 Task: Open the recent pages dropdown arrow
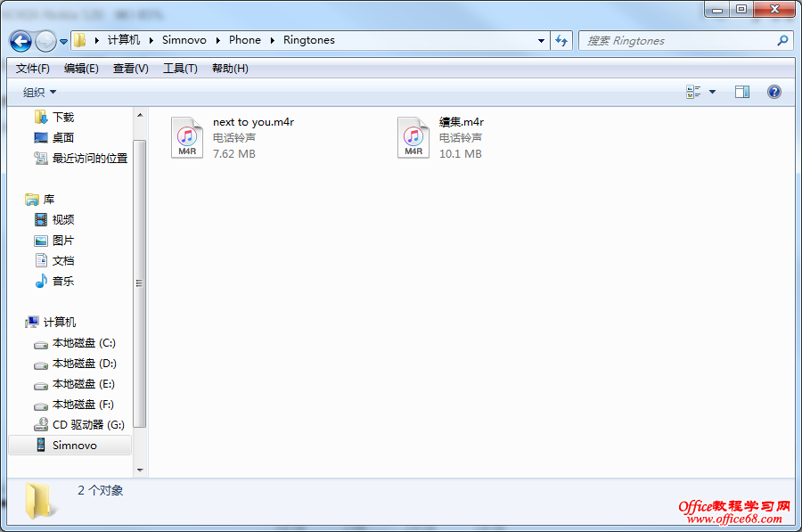point(63,41)
